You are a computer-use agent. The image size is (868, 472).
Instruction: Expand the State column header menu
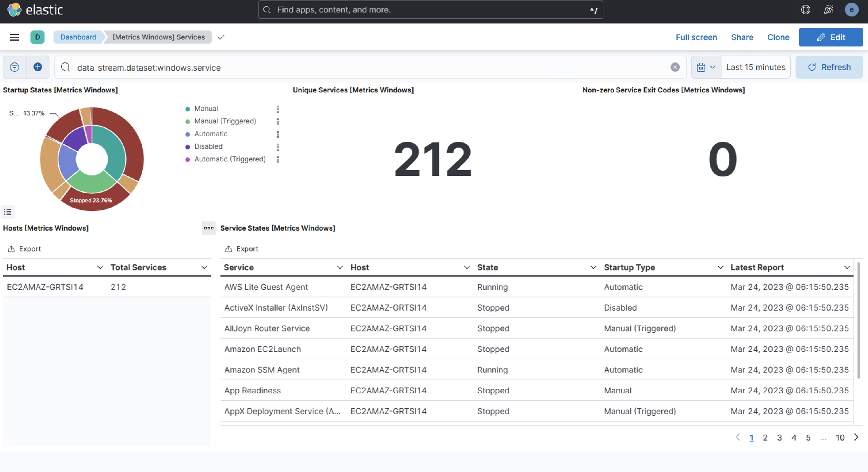point(593,267)
